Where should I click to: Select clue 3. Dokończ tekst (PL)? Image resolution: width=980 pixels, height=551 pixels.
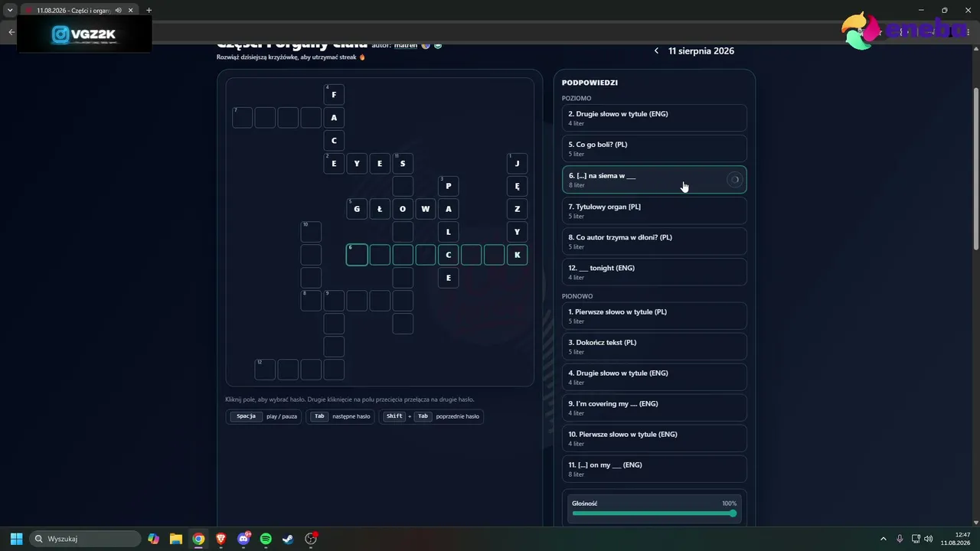(655, 347)
